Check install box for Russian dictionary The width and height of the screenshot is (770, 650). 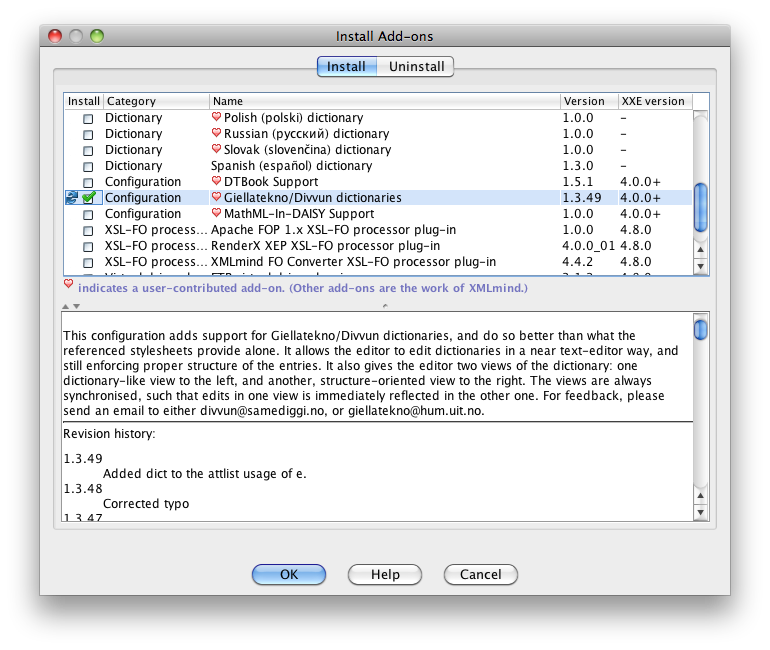(x=88, y=135)
